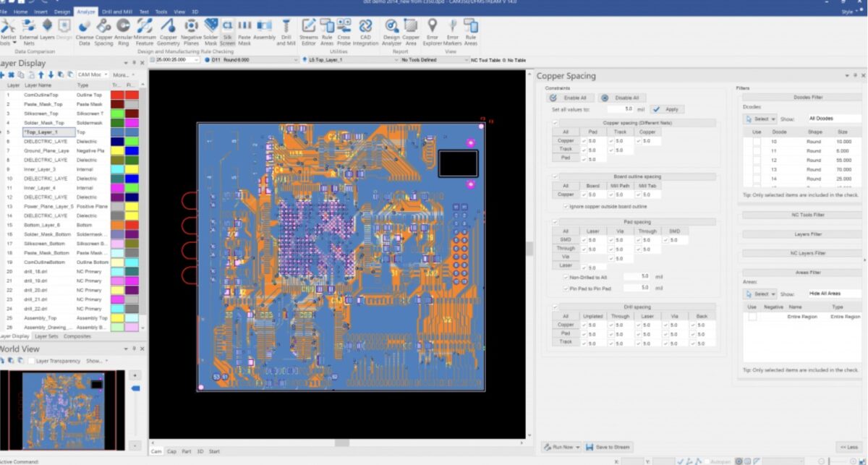Open CAD Integration

tap(365, 32)
